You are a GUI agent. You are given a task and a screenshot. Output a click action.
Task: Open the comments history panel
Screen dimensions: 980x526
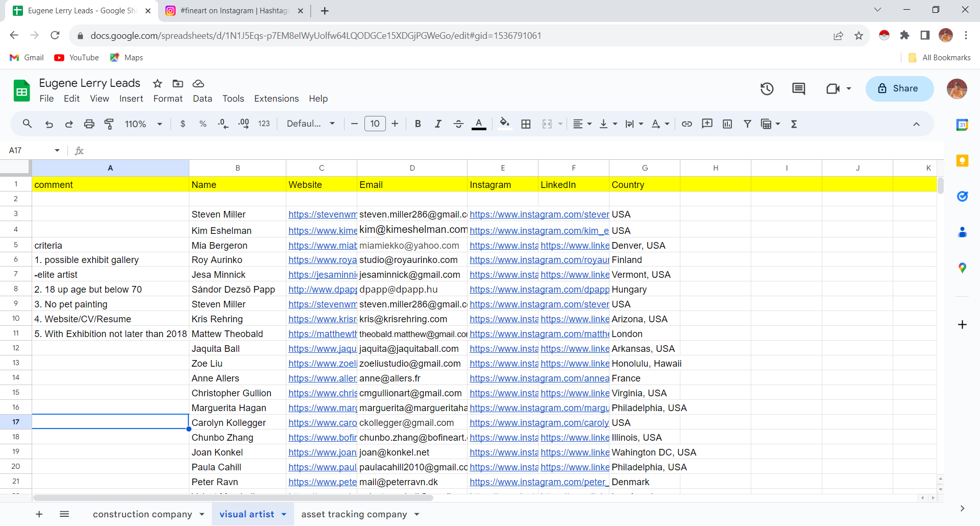(x=798, y=89)
